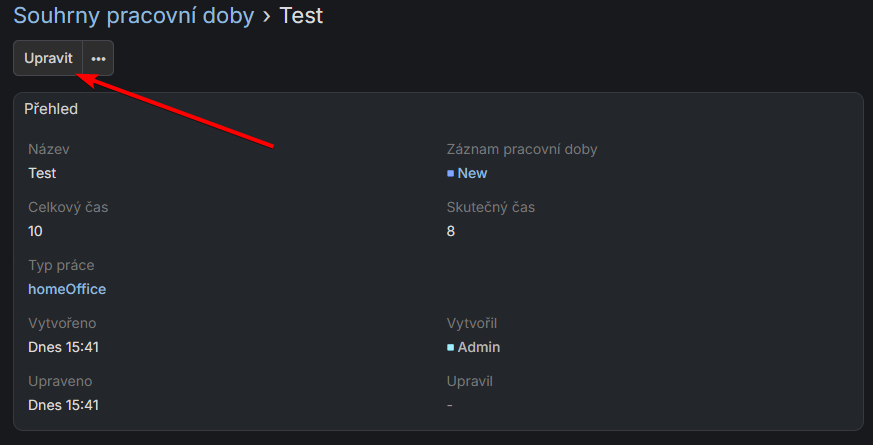
Task: Open the three-dots more actions dropdown
Action: 98,58
